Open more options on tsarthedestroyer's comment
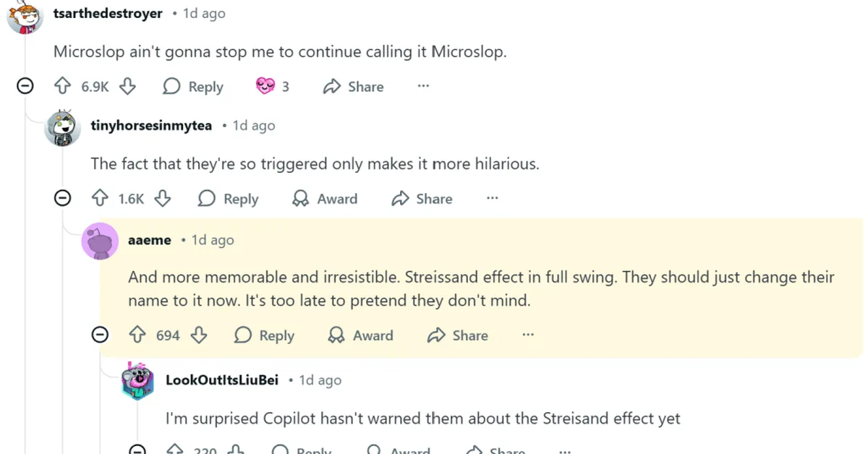Image resolution: width=868 pixels, height=454 pixels. point(423,85)
